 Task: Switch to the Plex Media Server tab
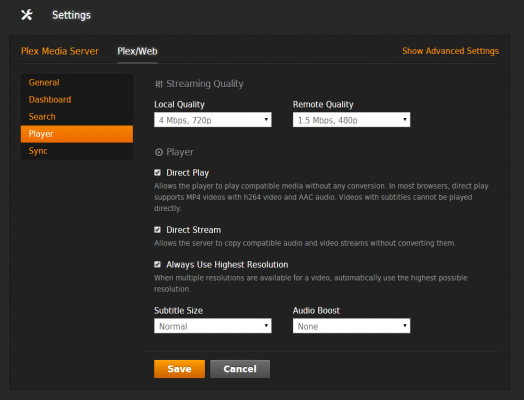click(60, 51)
